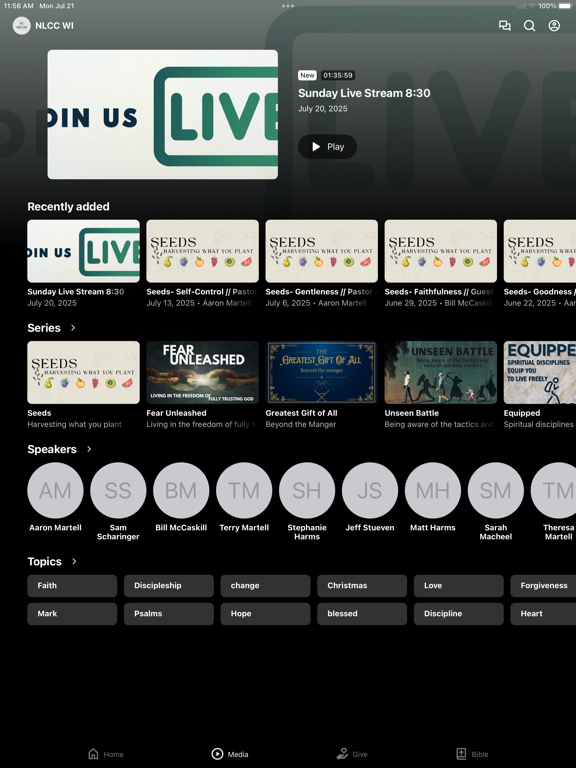Switch to the Home tab
576x768 pixels.
click(x=106, y=754)
